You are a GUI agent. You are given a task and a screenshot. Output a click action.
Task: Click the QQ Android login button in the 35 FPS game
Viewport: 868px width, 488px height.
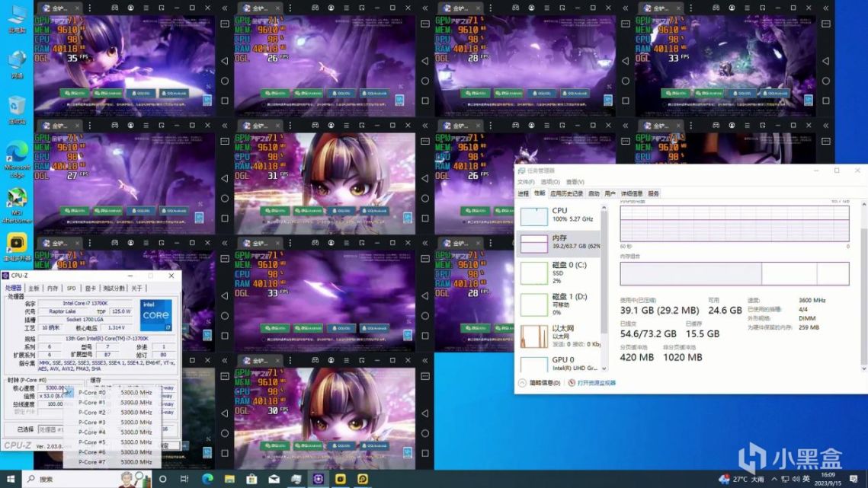175,94
